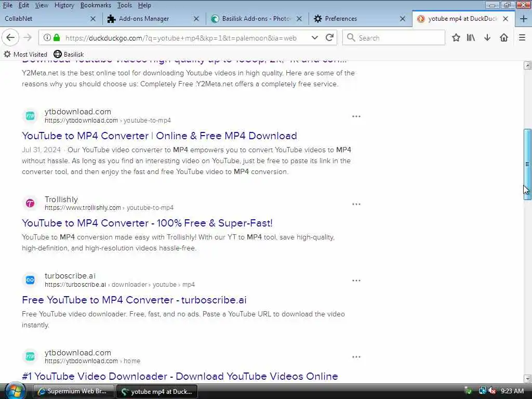The height and width of the screenshot is (399, 532).
Task: Open the Library icon in the toolbar
Action: (x=471, y=37)
